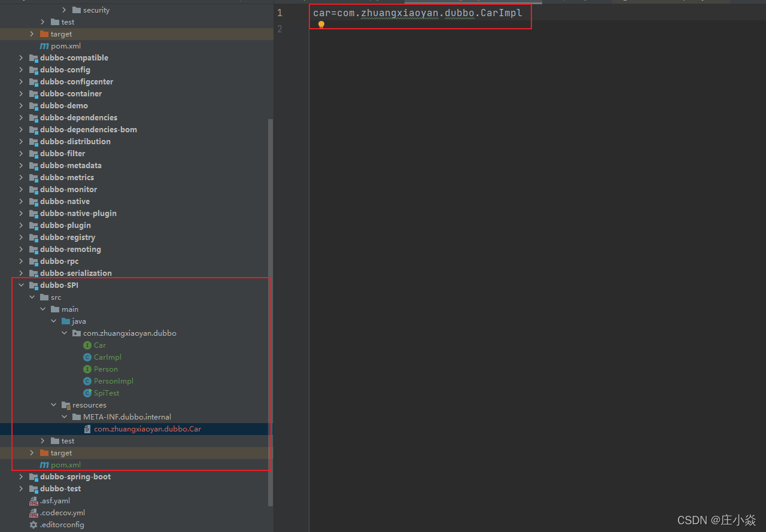Open the top pom.xml above dubbo-compatible
The width and height of the screenshot is (766, 532).
click(x=66, y=46)
